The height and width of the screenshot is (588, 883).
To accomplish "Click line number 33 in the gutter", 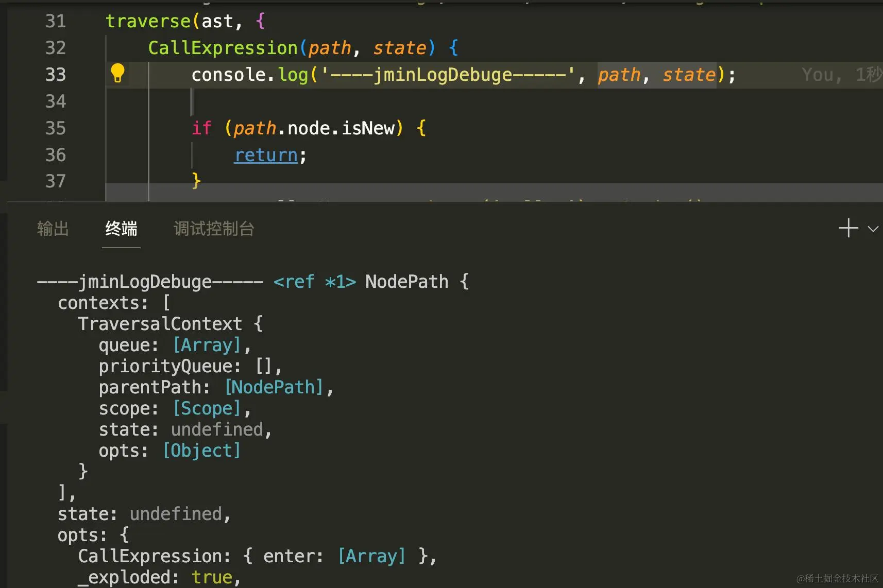I will (56, 75).
